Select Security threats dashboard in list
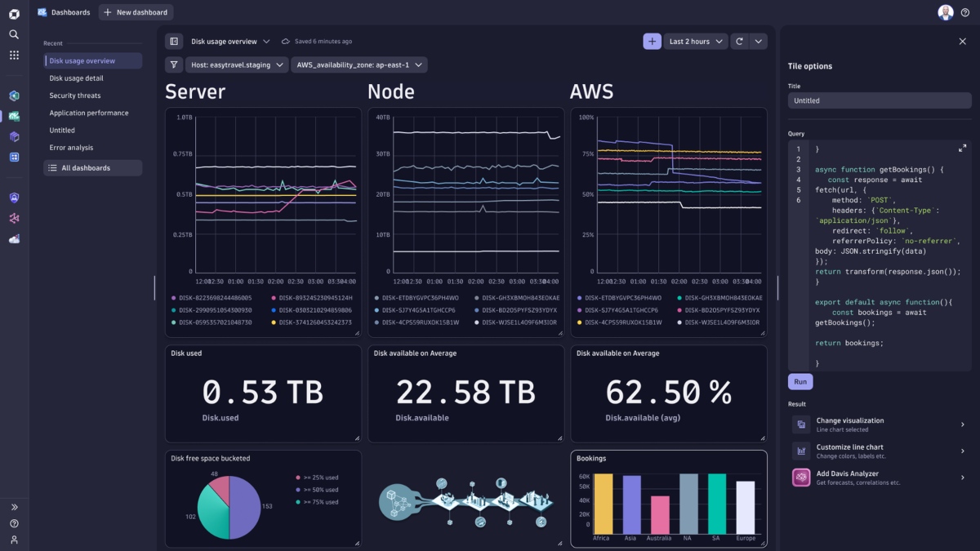 75,96
